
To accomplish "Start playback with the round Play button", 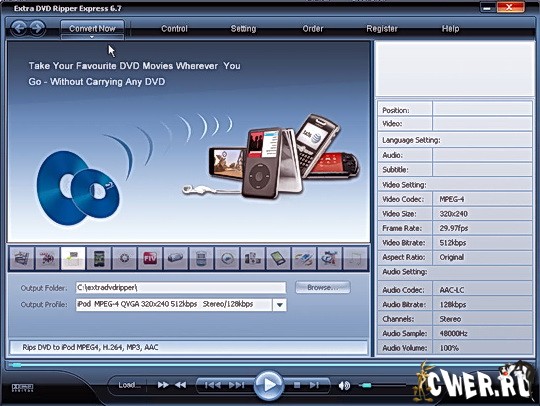I will (269, 385).
